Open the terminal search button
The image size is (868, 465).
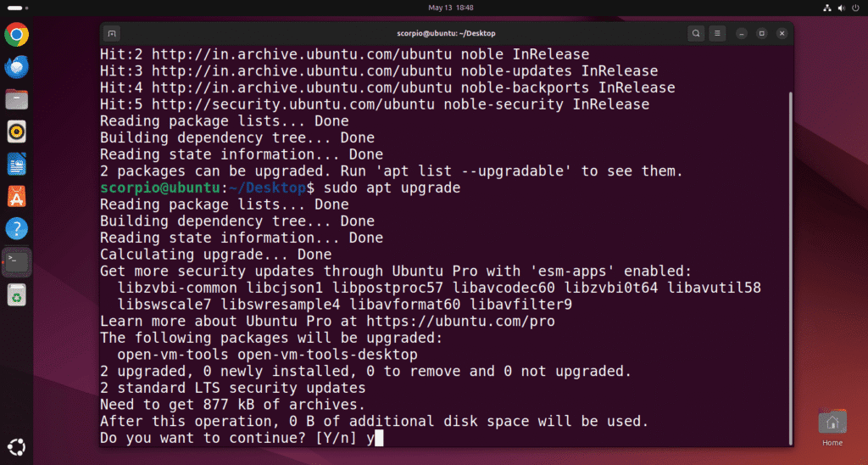tap(696, 33)
